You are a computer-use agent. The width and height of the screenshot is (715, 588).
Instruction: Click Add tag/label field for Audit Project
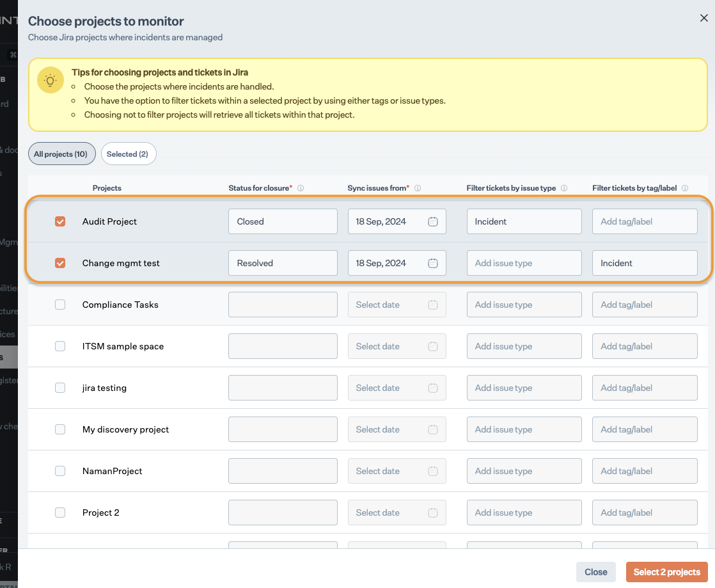[645, 221]
